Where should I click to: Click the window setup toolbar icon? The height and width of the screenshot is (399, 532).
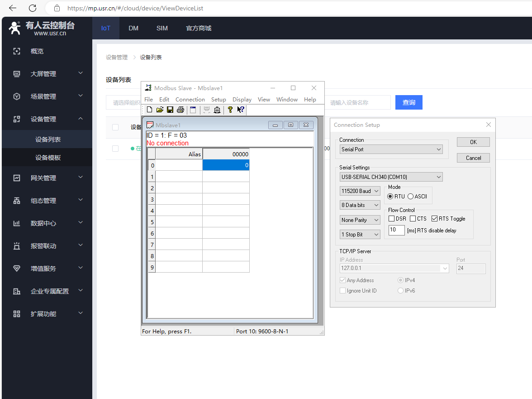click(193, 110)
